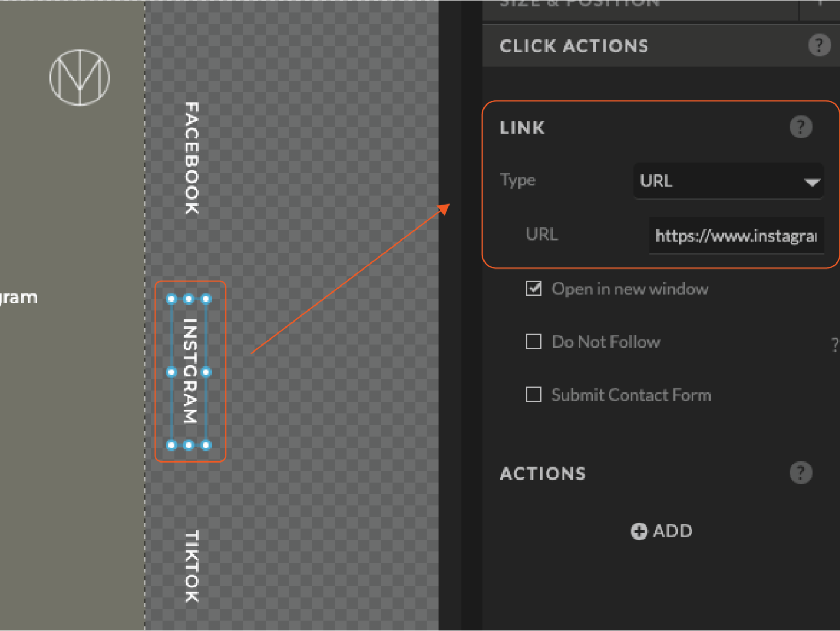Open the Click Actions help icon

pos(819,45)
